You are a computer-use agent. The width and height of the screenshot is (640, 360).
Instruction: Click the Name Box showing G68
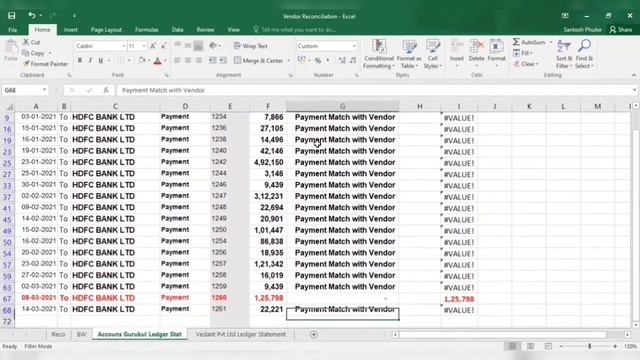point(24,90)
